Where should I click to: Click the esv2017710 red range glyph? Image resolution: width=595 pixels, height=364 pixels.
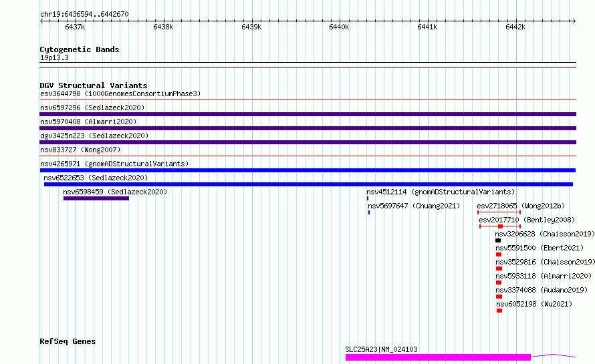(500, 226)
